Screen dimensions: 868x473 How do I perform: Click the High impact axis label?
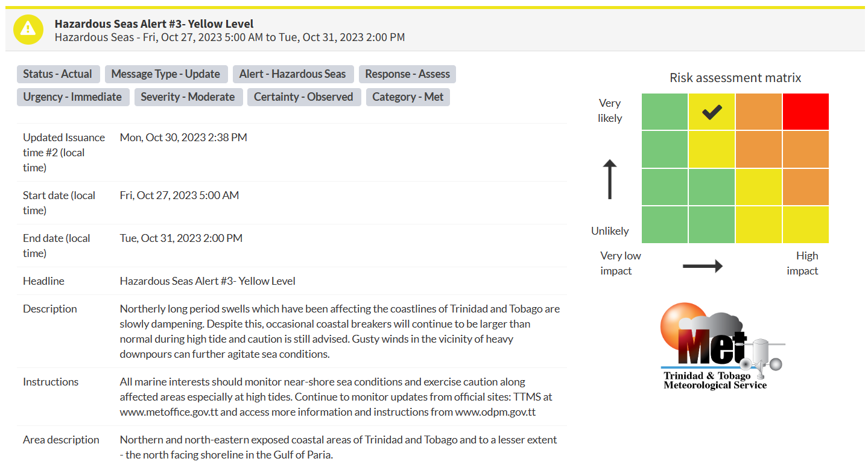point(803,264)
